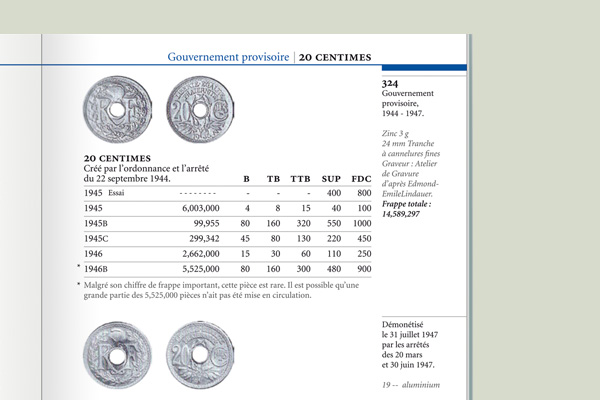The height and width of the screenshot is (400, 600).
Task: Click TTB value 130 in 1945C row
Action: coord(303,239)
